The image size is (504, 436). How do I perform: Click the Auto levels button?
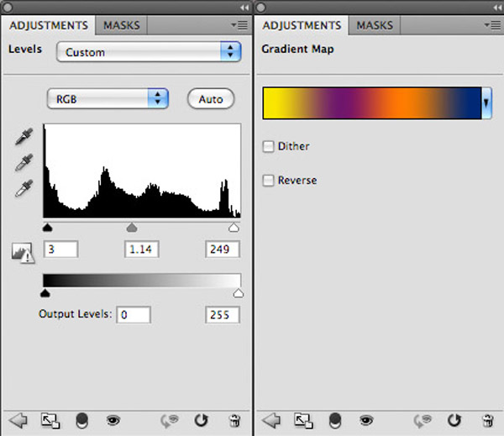pos(211,99)
